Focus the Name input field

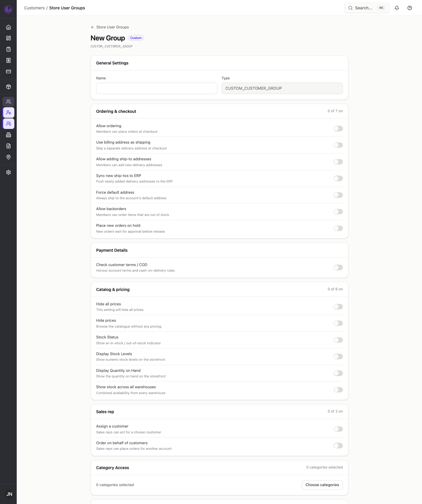click(157, 88)
